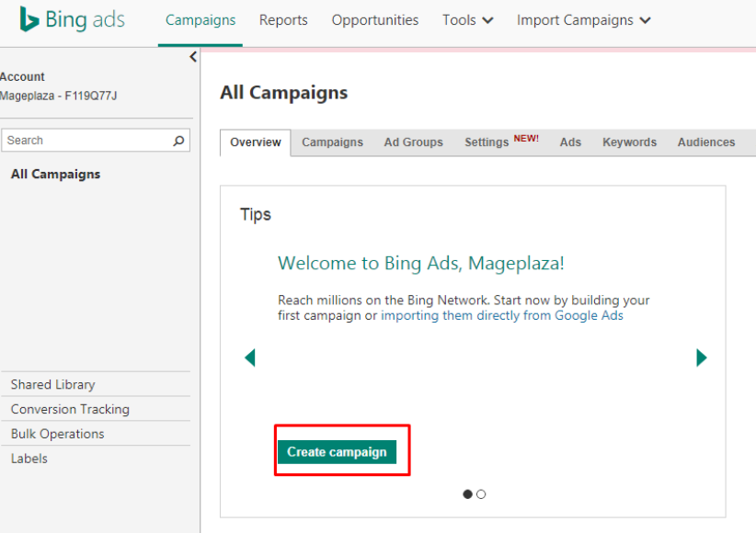This screenshot has width=756, height=533.
Task: Click the Bing ads logo
Action: click(x=73, y=20)
